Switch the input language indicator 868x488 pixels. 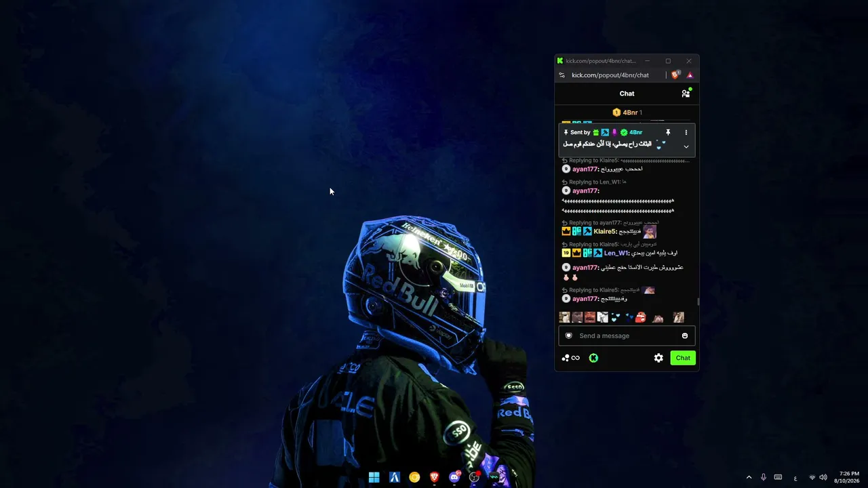[x=795, y=478]
